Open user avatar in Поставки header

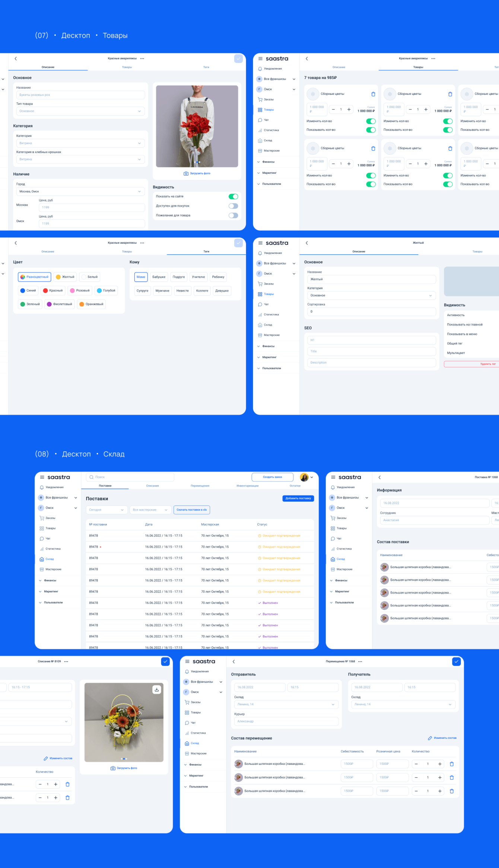304,477
